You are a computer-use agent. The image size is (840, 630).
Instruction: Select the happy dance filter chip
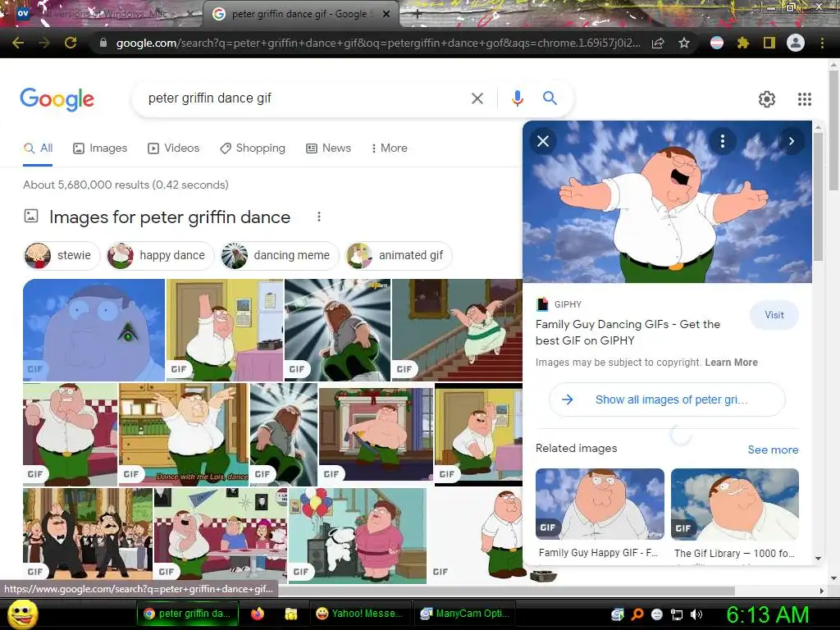pos(160,256)
